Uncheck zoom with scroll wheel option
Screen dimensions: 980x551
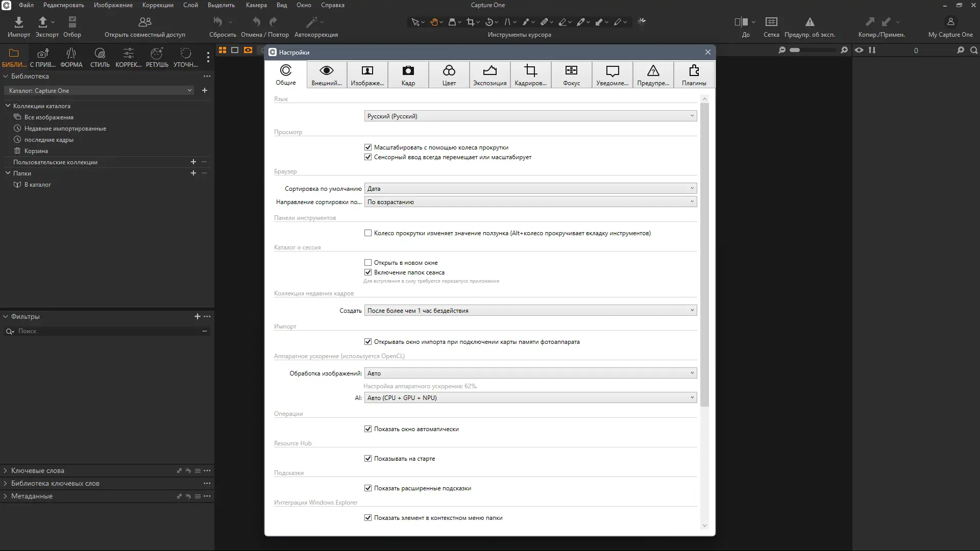tap(368, 147)
